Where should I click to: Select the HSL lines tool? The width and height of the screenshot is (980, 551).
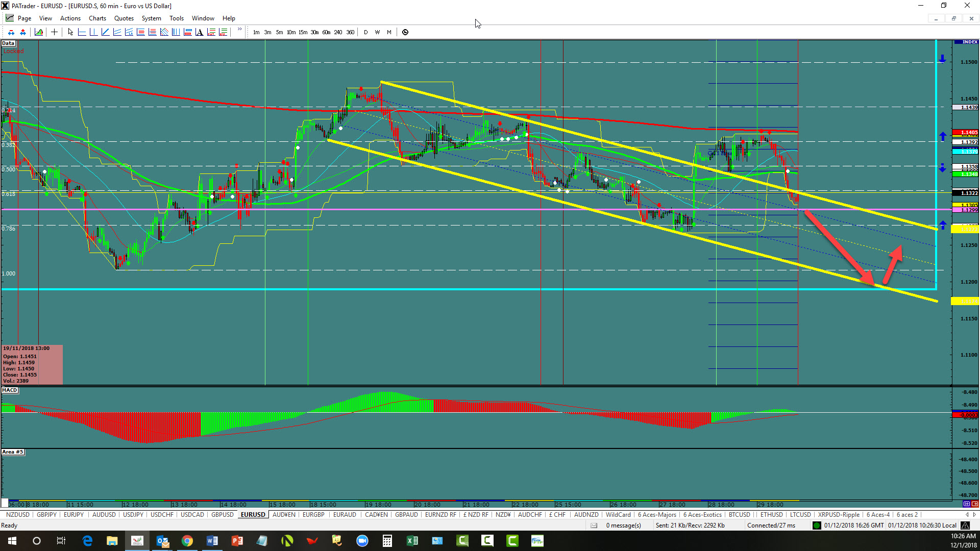pyautogui.click(x=223, y=32)
